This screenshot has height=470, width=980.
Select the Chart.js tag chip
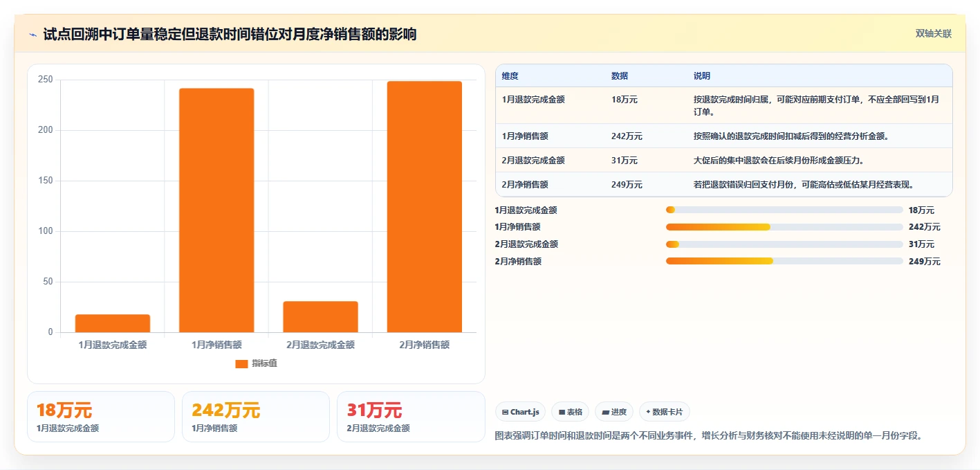click(x=520, y=412)
